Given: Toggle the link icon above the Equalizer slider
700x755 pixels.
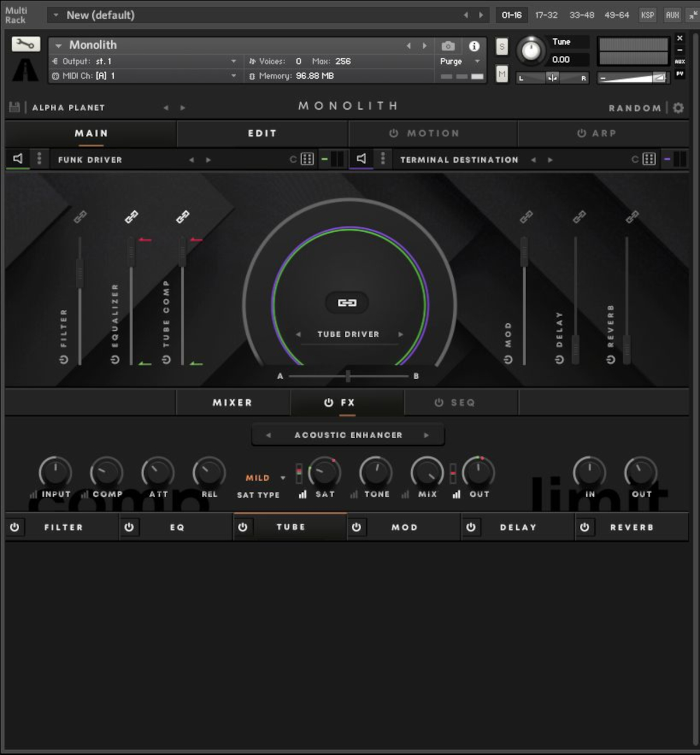Looking at the screenshot, I should tap(132, 217).
